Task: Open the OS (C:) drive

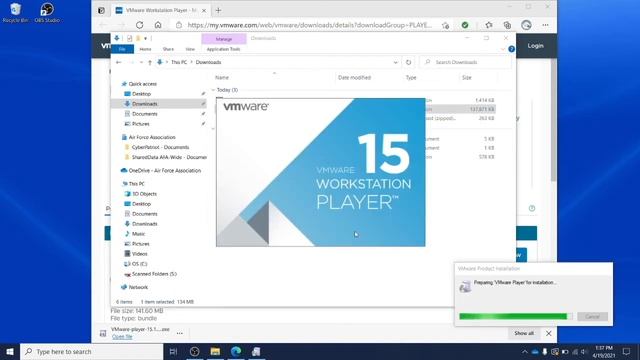Action: click(x=139, y=264)
